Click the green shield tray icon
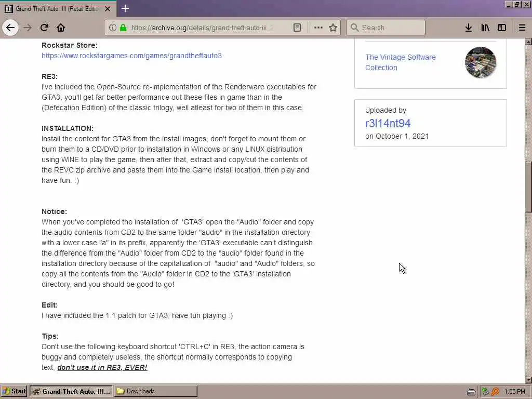The height and width of the screenshot is (399, 532). pos(485,392)
